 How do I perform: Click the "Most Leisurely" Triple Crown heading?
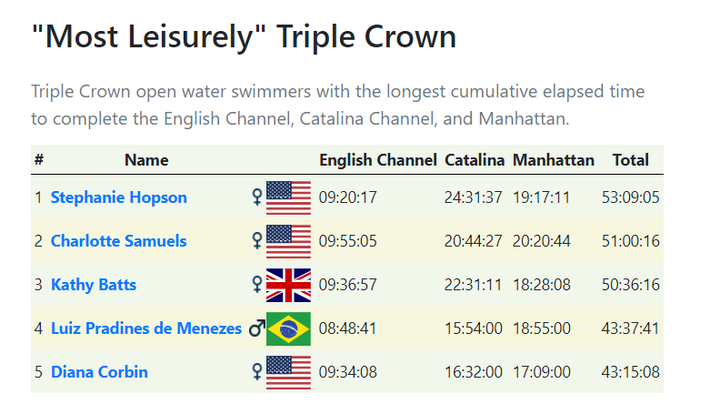point(244,36)
